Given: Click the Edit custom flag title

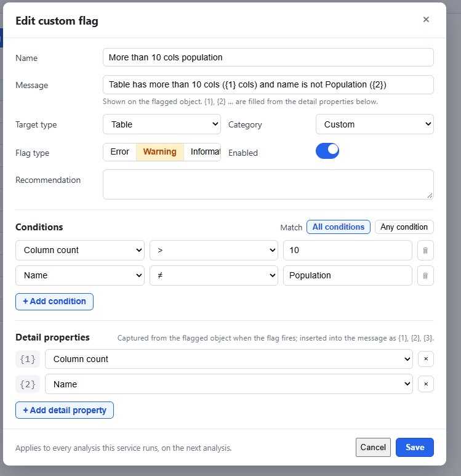Looking at the screenshot, I should [57, 21].
